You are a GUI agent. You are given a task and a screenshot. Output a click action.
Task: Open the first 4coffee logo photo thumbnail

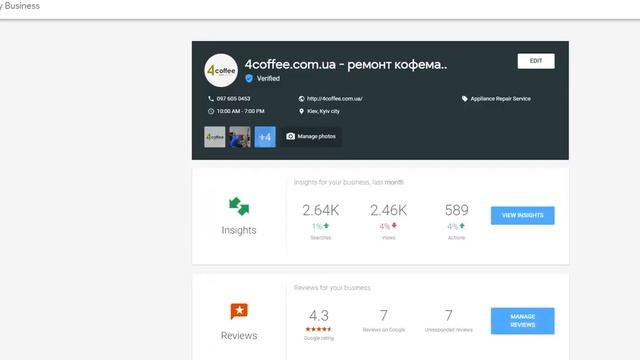[x=215, y=137]
